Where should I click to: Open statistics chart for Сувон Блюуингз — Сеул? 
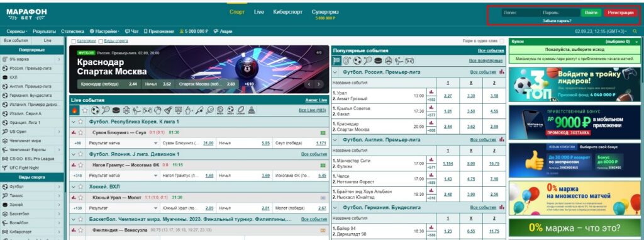tap(74, 132)
